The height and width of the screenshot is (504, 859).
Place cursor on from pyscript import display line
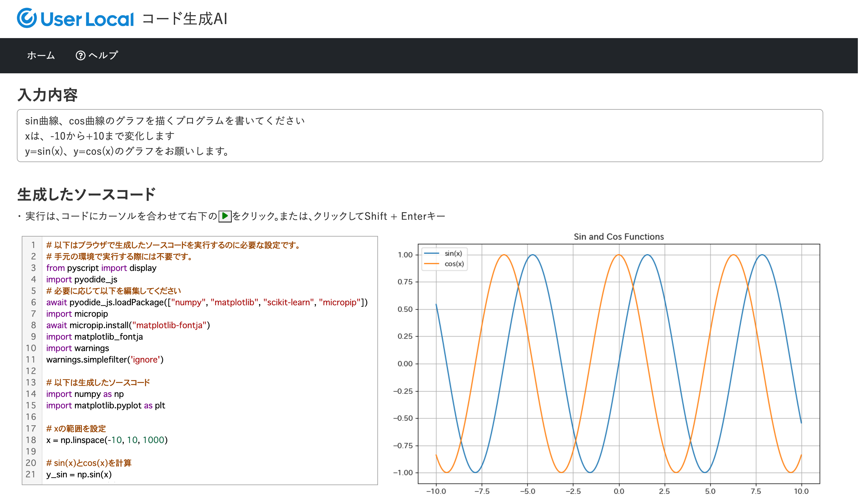click(x=101, y=268)
